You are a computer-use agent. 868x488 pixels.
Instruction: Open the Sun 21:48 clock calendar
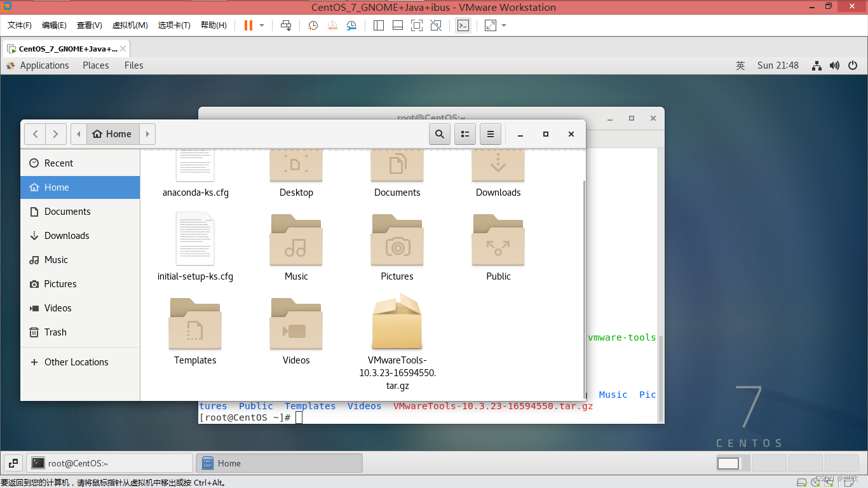click(x=778, y=65)
